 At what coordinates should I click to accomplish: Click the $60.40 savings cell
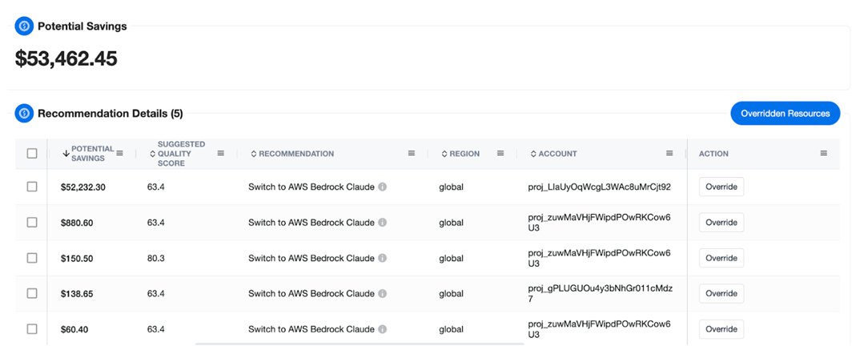point(74,329)
